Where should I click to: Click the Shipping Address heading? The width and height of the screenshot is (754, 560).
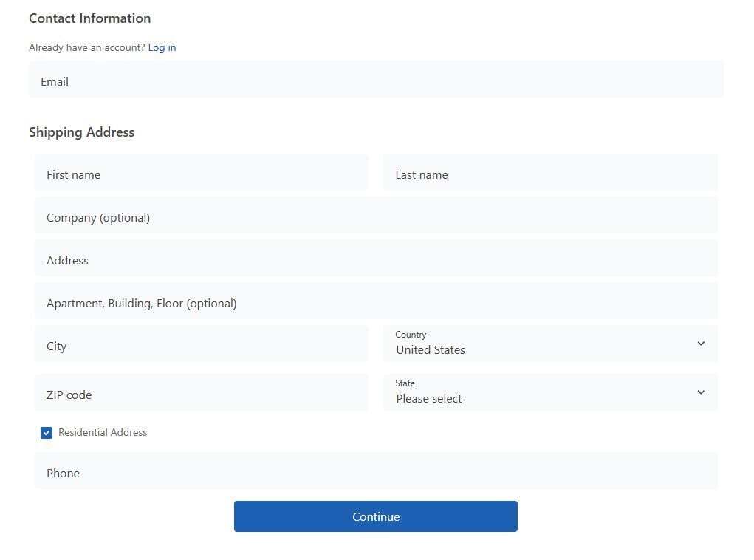81,132
